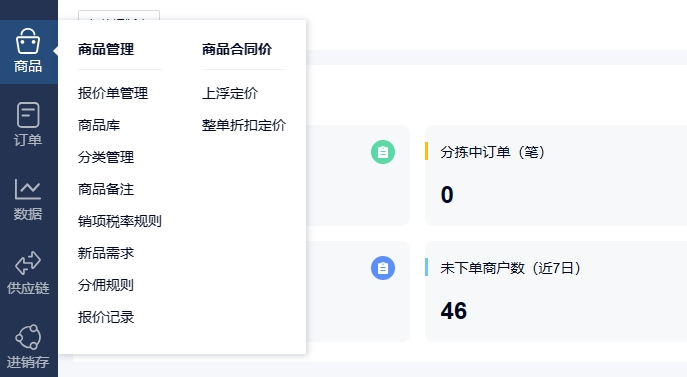The width and height of the screenshot is (687, 377).
Task: Select 整单折扣定价 option
Action: (x=244, y=125)
